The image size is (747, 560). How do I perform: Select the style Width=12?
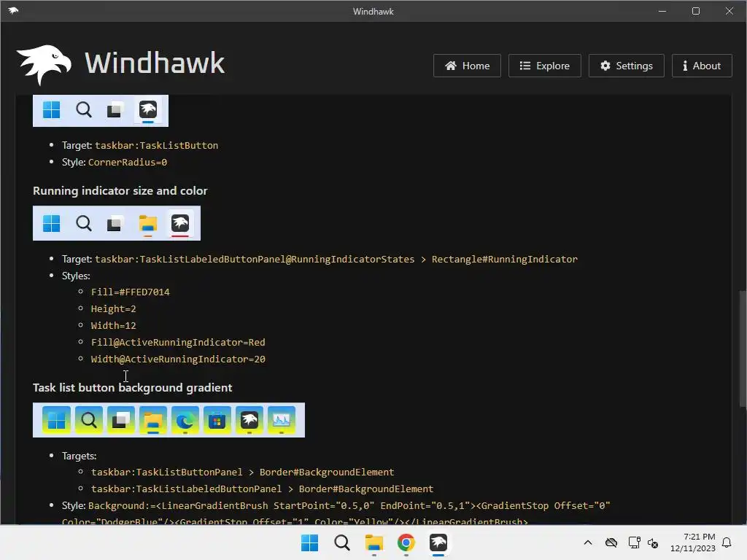(113, 326)
